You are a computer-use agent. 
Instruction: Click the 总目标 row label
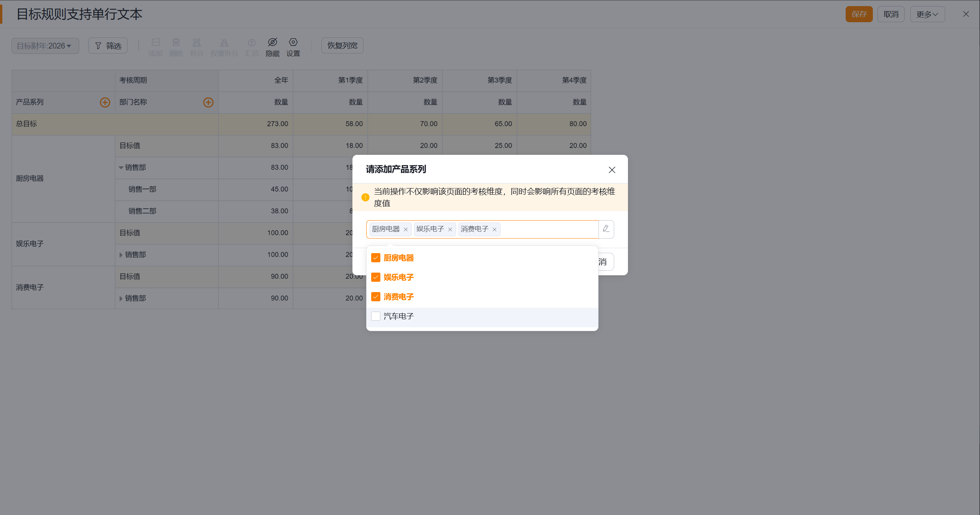pos(26,124)
